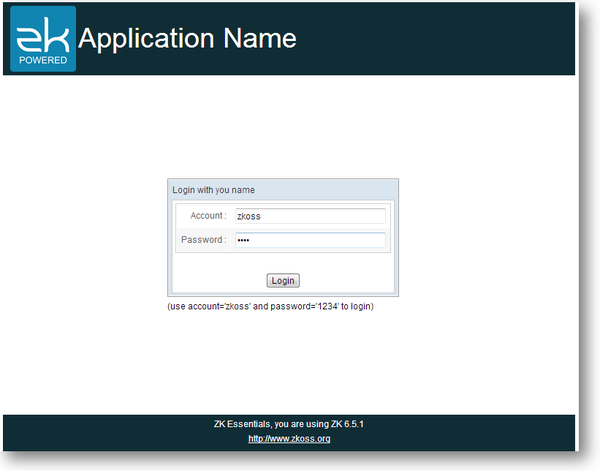Click the hint text about account 'zkoss'
The height and width of the screenshot is (471, 600).
(271, 306)
